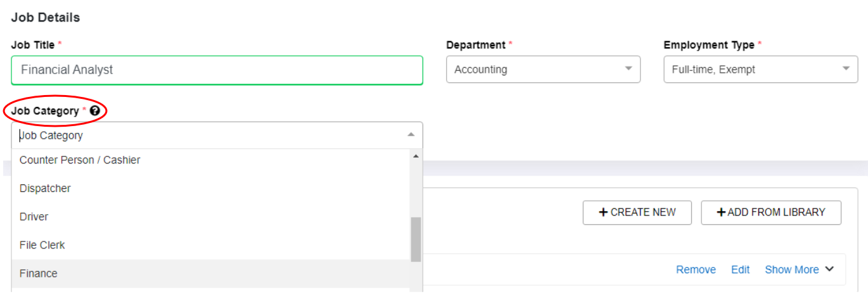This screenshot has width=868, height=294.
Task: Click the plus icon on ADD FROM LIBRARY
Action: click(x=721, y=212)
